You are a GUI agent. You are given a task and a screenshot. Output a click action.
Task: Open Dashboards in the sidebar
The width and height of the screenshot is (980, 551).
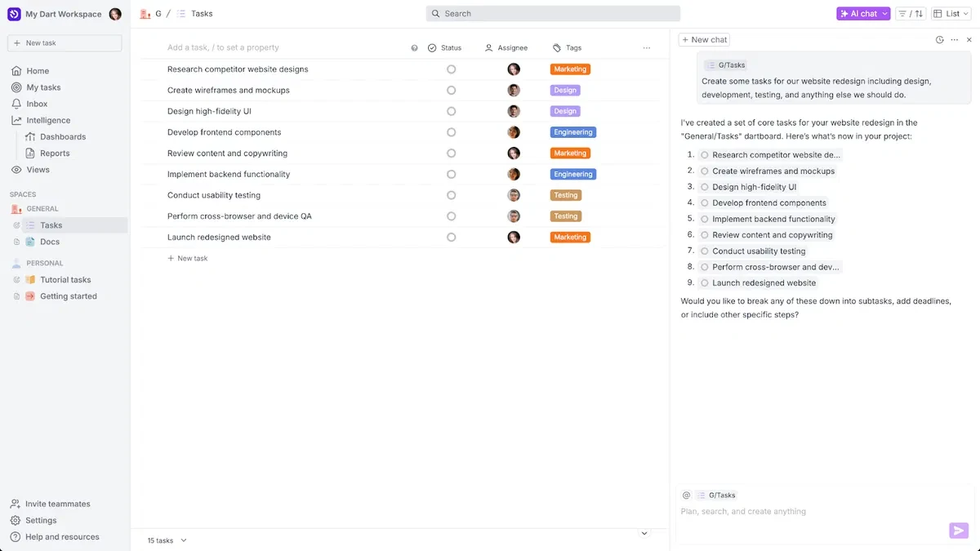coord(62,137)
